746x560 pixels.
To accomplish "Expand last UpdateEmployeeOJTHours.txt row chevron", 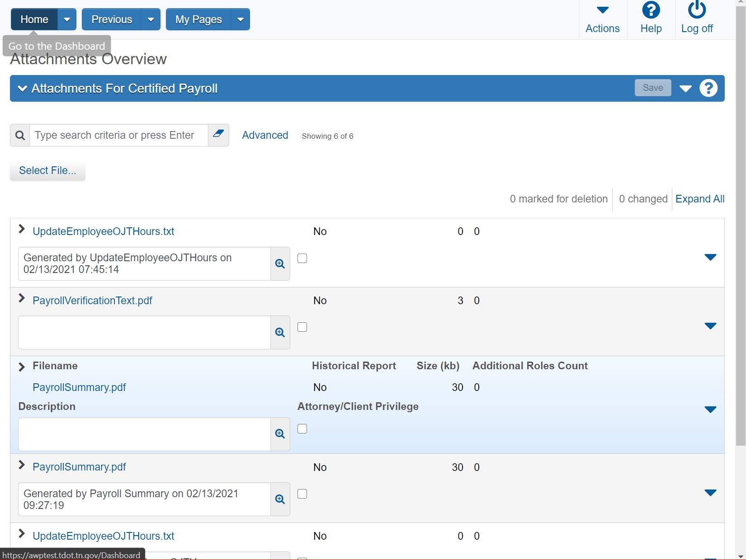I will point(21,534).
